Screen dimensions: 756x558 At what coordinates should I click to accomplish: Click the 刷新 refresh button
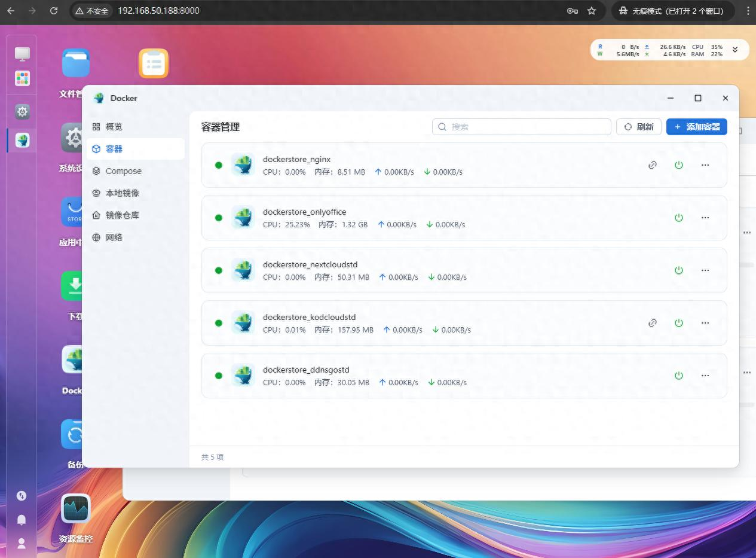[x=639, y=127]
